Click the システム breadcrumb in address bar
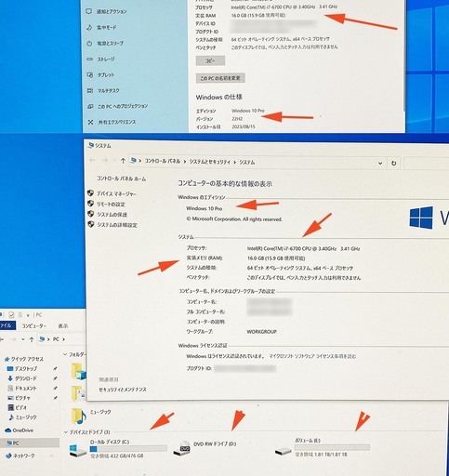The height and width of the screenshot is (476, 449). (247, 162)
